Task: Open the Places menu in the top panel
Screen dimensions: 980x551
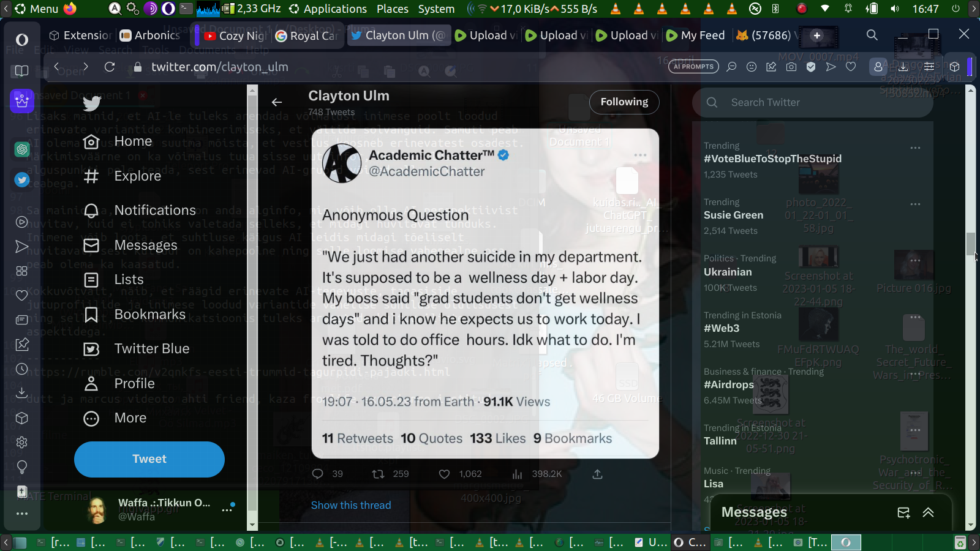Action: 393,9
